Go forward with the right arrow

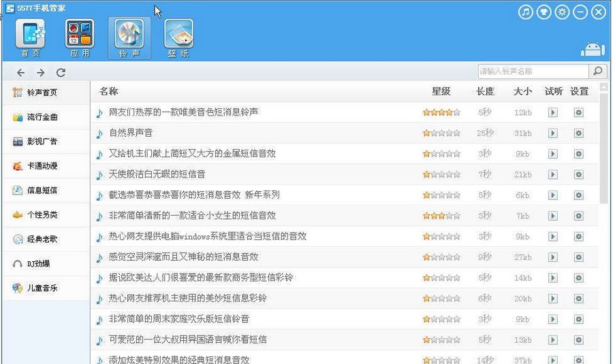41,73
